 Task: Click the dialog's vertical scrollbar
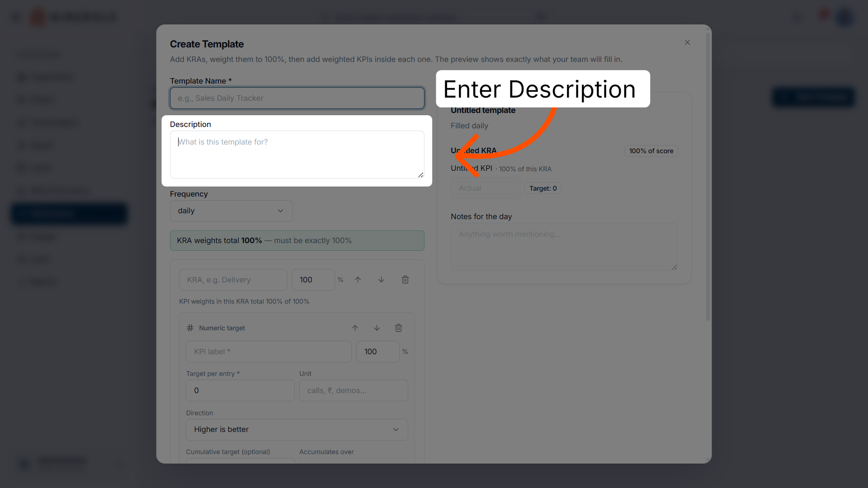[708, 176]
